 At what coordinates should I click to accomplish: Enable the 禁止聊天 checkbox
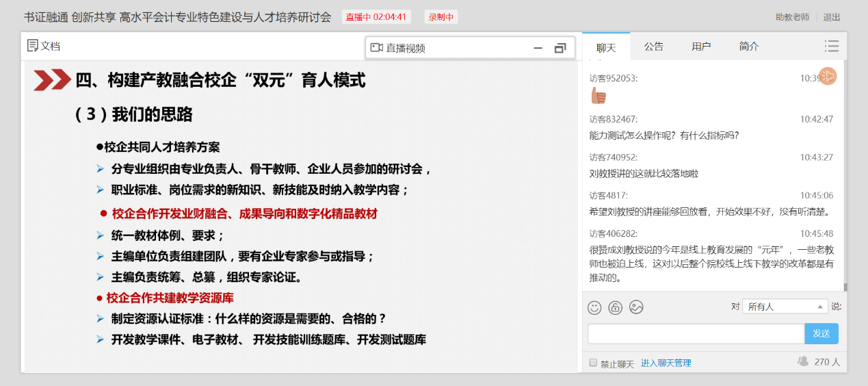[x=593, y=363]
